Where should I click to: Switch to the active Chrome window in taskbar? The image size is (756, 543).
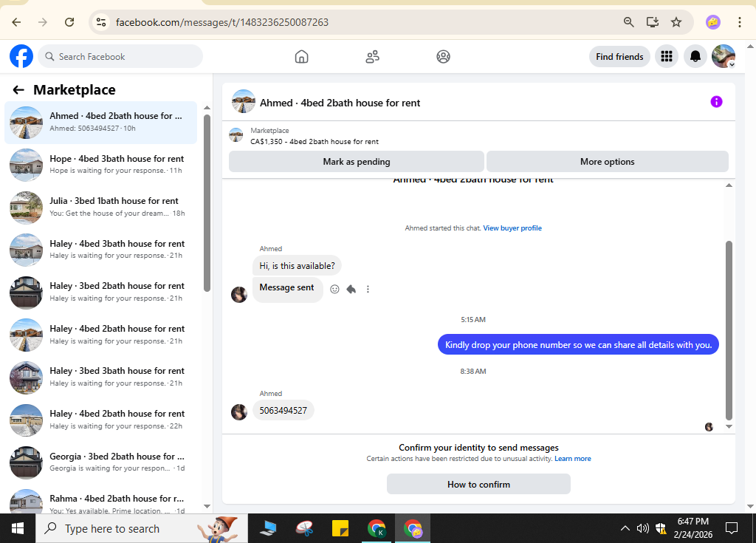coord(413,528)
